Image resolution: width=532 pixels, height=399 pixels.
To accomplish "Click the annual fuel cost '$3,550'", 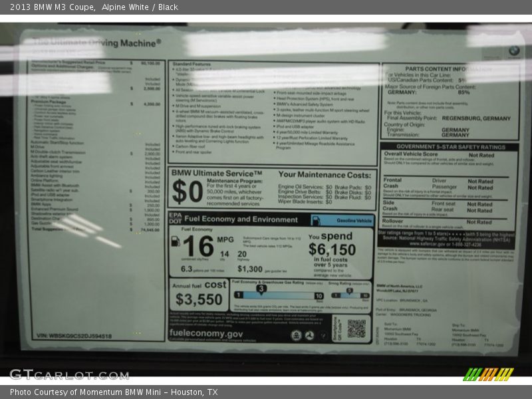I will tap(199, 299).
